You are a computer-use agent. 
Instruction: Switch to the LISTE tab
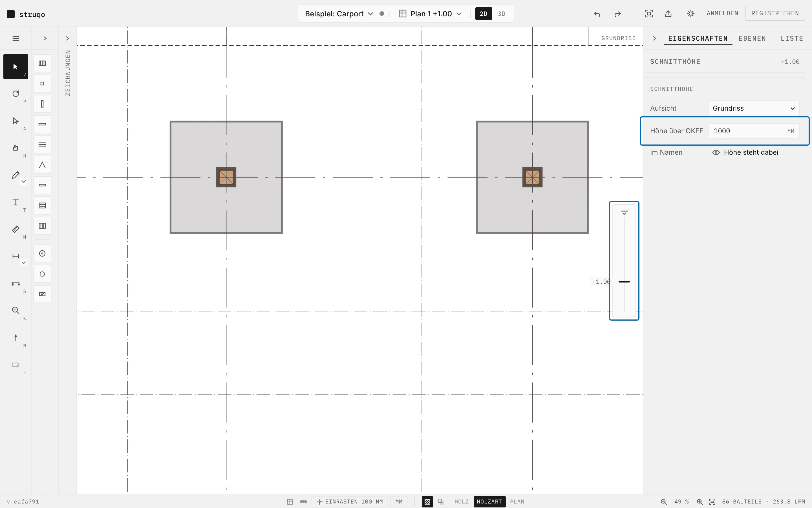(x=792, y=38)
